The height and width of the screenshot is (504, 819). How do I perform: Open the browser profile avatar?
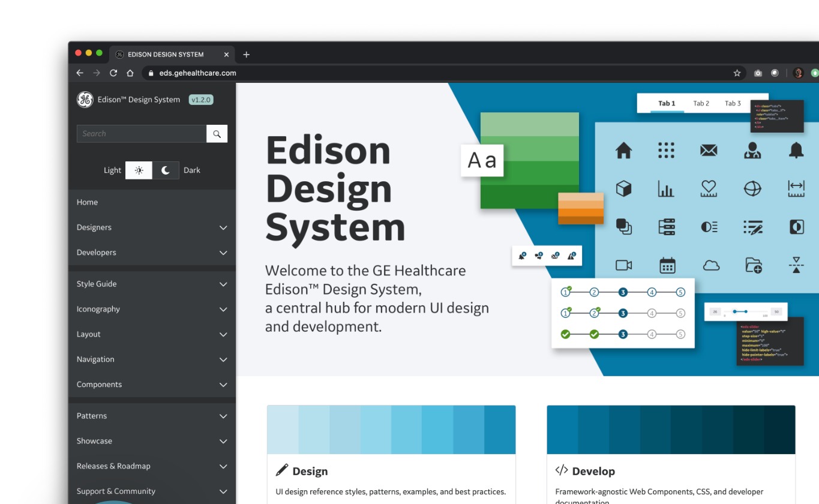pos(798,73)
